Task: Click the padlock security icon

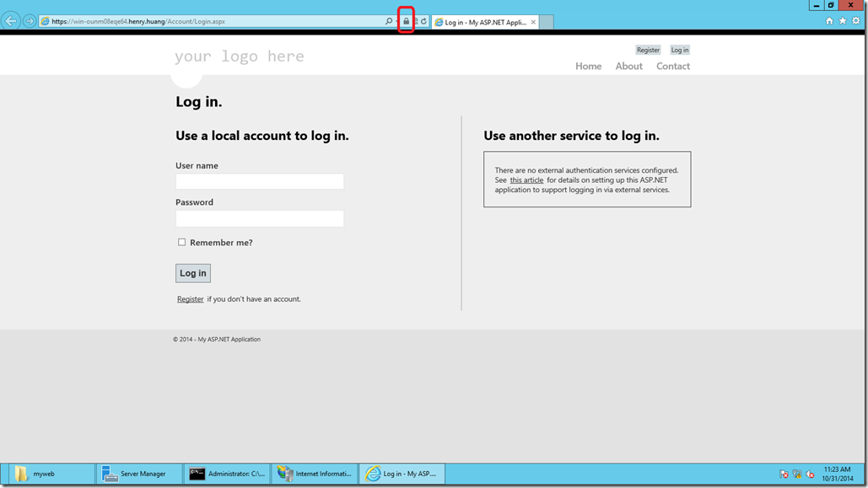Action: [406, 21]
